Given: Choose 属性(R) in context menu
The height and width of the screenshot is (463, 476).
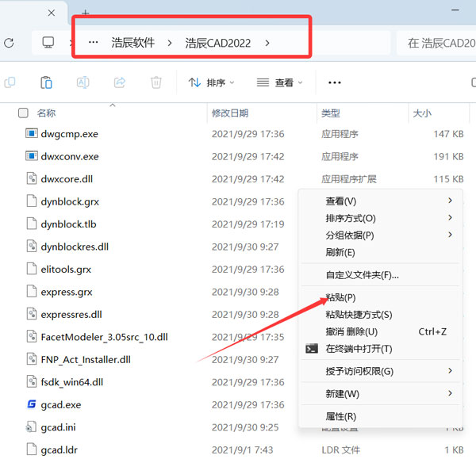Looking at the screenshot, I should [381, 416].
